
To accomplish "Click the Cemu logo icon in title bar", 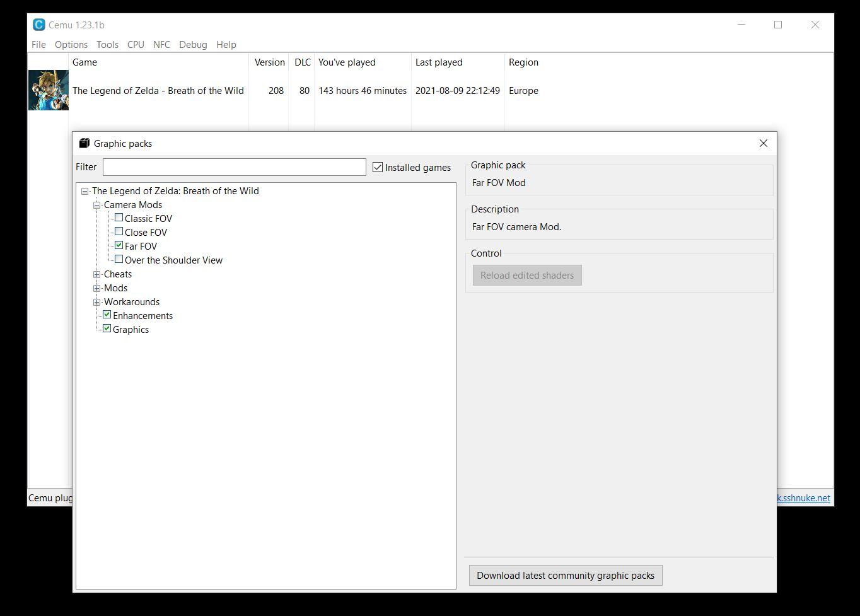I will (38, 25).
